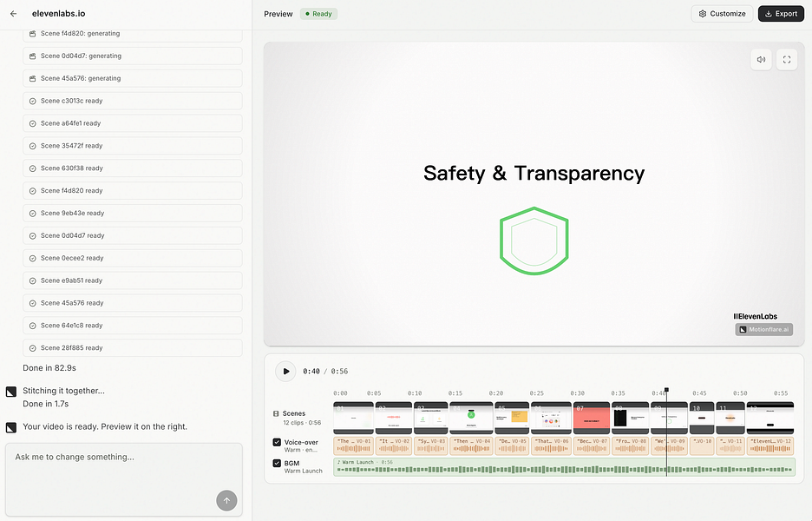Open the Scene 28f885 ready entry
Screen dimensions: 812x521
click(133, 348)
